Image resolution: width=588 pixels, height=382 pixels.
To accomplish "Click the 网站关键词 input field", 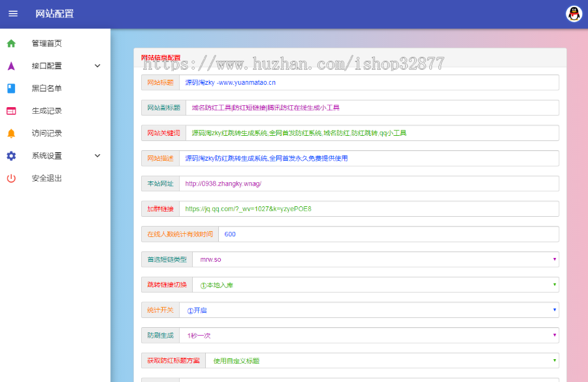I will pyautogui.click(x=372, y=133).
